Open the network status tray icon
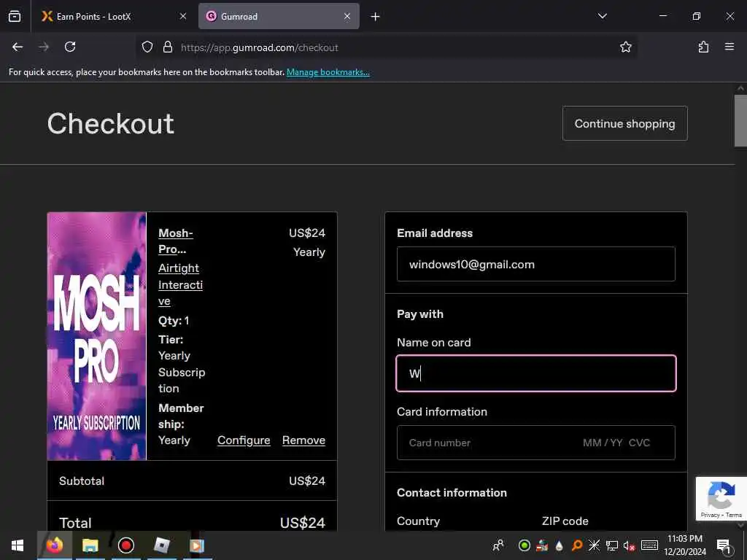 pyautogui.click(x=612, y=545)
